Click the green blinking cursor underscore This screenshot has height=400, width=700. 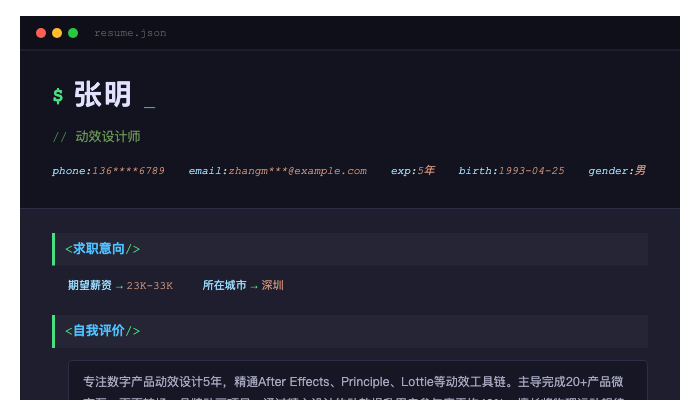pos(150,107)
